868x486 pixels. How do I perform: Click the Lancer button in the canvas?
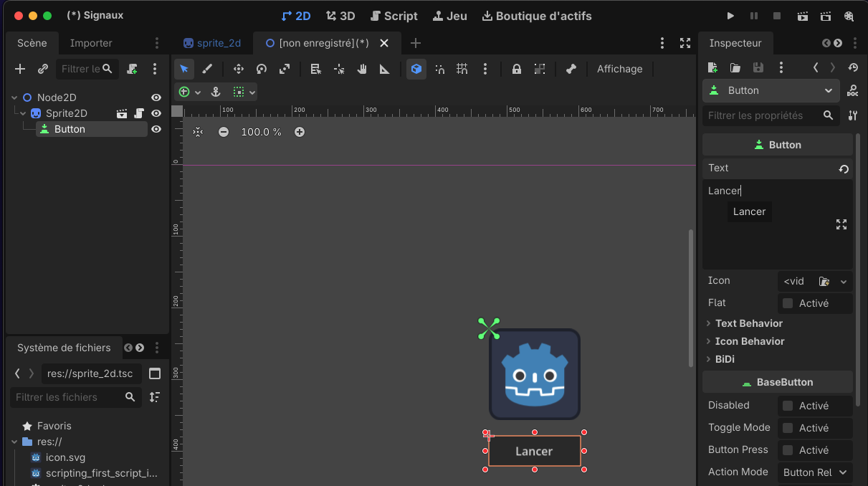[535, 451]
